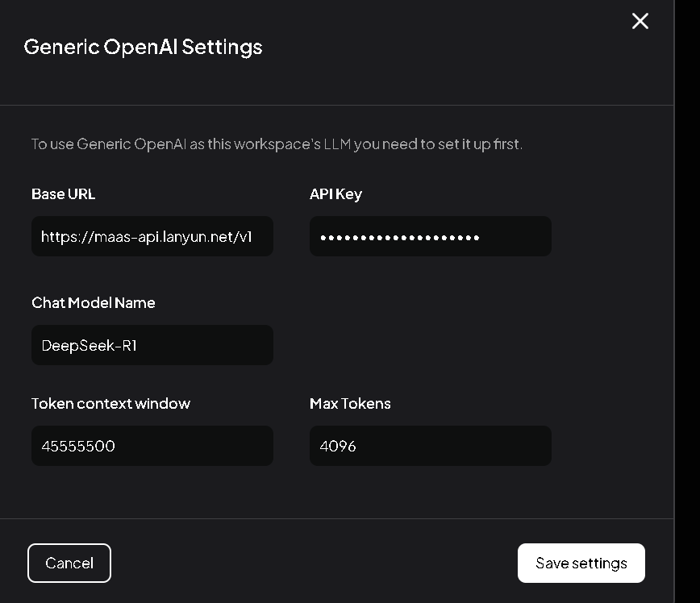Click the "Chat Model Name" label
The image size is (700, 603).
(x=93, y=303)
